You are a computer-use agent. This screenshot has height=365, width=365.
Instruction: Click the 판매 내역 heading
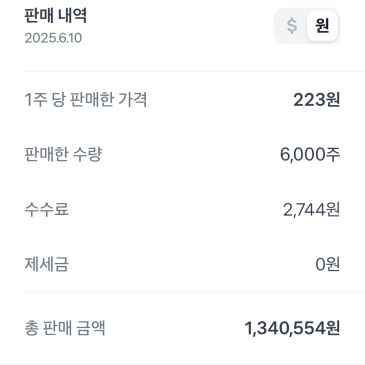coord(56,15)
